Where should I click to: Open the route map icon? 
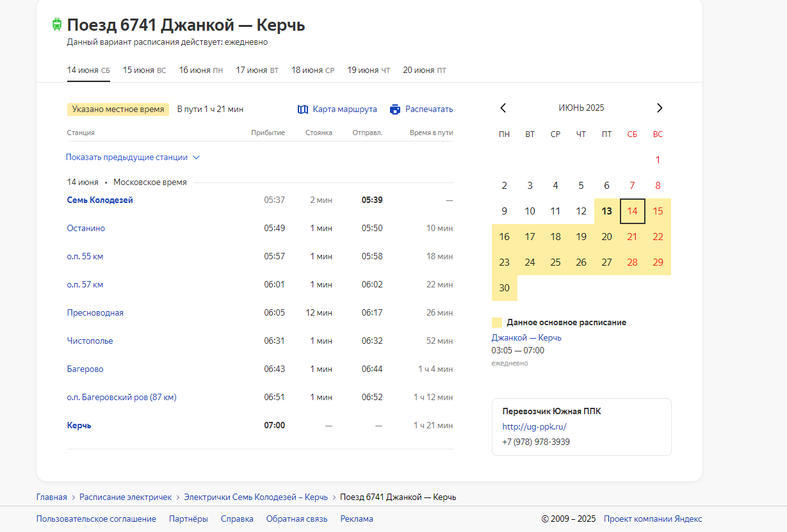point(303,109)
